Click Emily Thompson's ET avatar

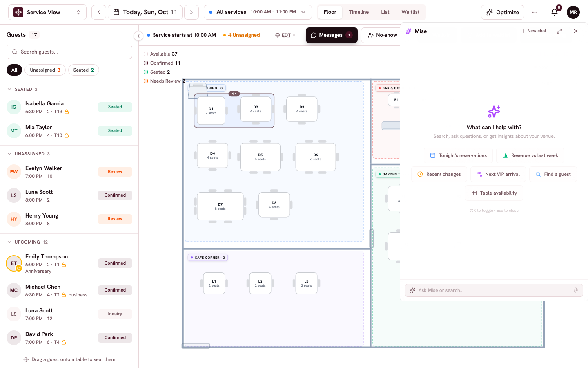click(14, 263)
